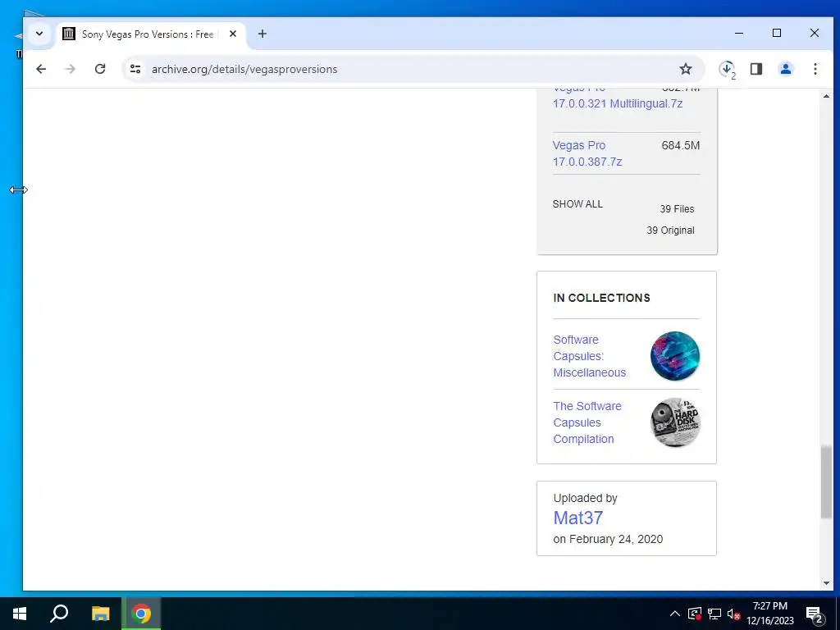Image resolution: width=840 pixels, height=630 pixels.
Task: Open uploader Mat37 profile
Action: 578,518
